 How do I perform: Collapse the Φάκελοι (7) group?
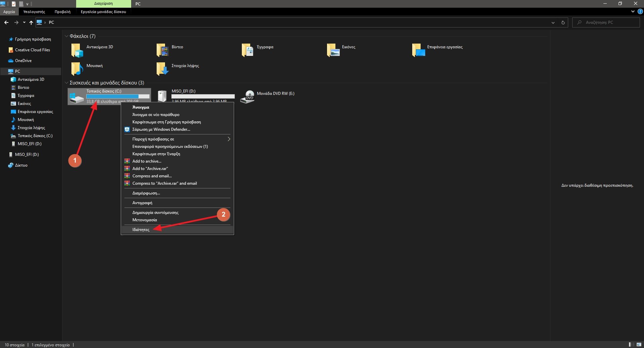point(66,36)
